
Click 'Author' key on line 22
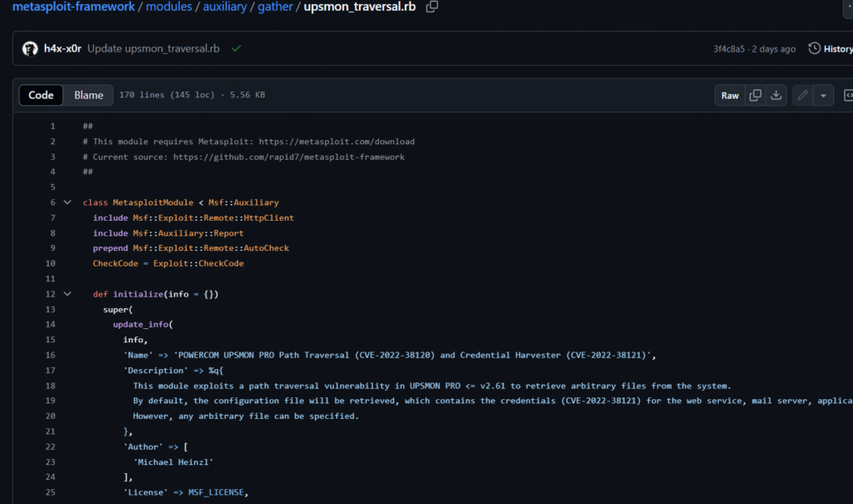[143, 447]
